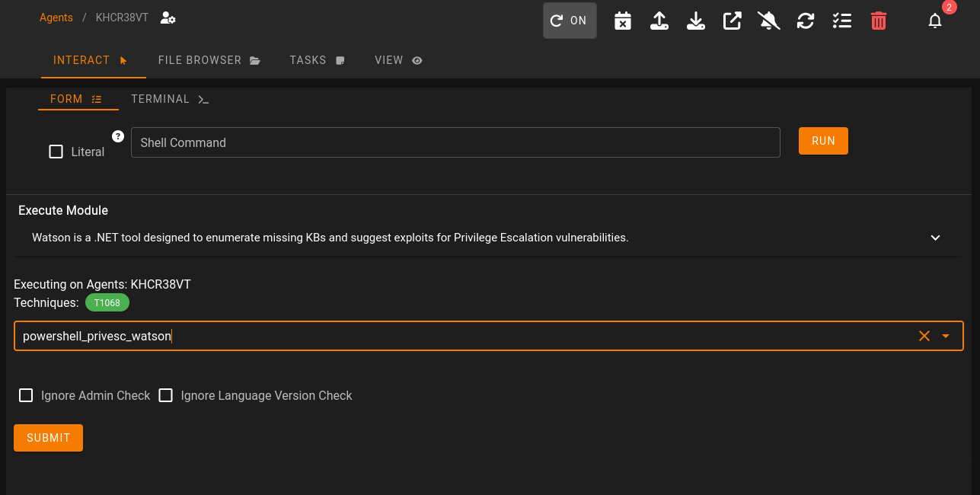
Task: Clear the powershell_privesc_watson module selection
Action: click(x=924, y=336)
